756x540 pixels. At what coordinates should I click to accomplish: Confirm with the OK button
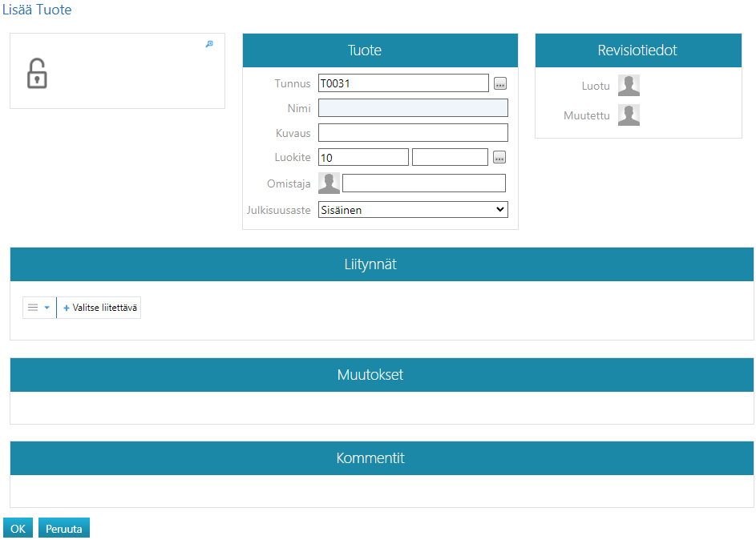pyautogui.click(x=18, y=529)
